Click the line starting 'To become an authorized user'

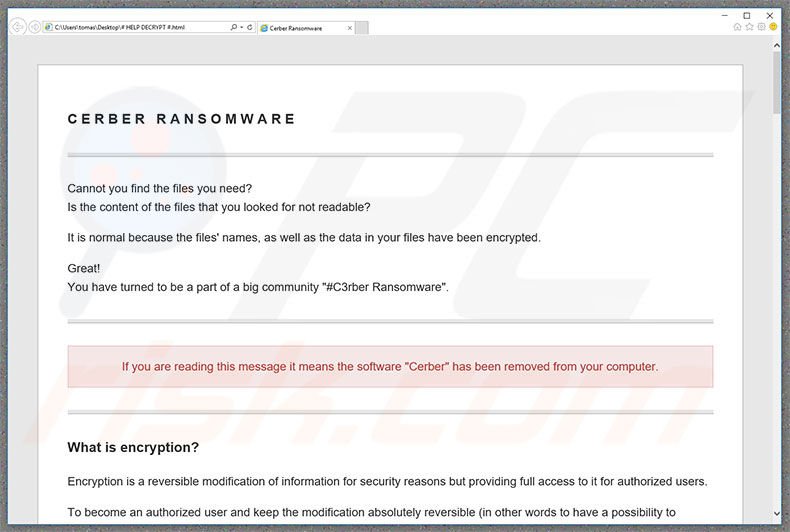[371, 512]
